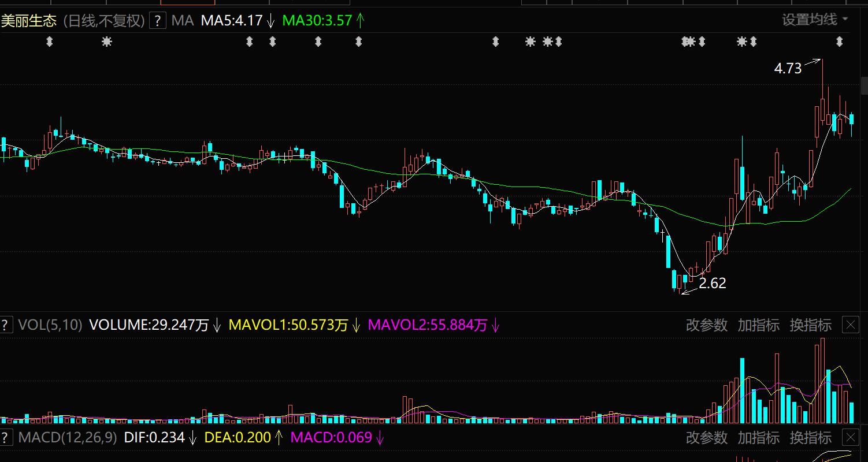Click 换指标 in the VOL panel

pyautogui.click(x=810, y=325)
